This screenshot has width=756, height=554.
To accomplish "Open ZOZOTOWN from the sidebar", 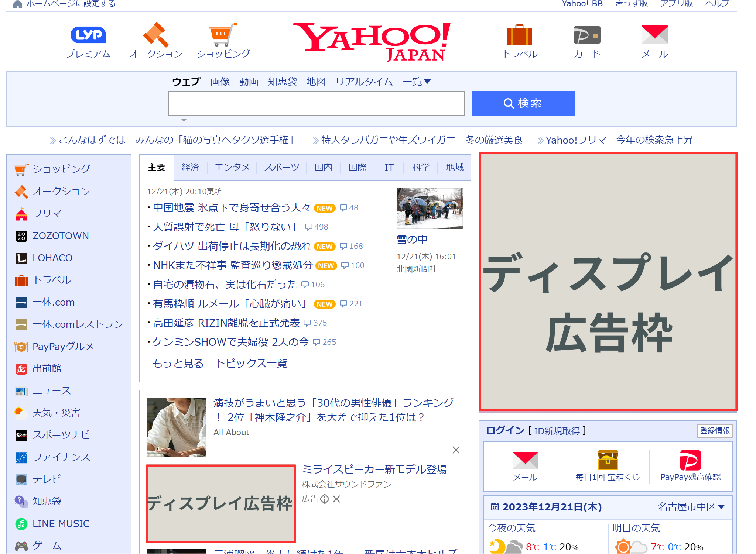I will tap(61, 236).
